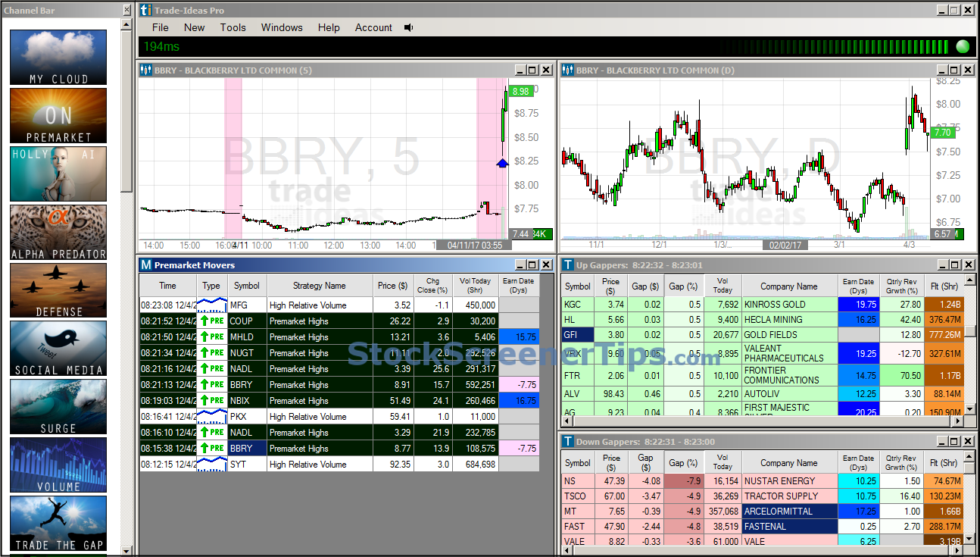Click the PRE arrow icon in NBIX row
Screen dimensions: 980x557
[x=211, y=401]
